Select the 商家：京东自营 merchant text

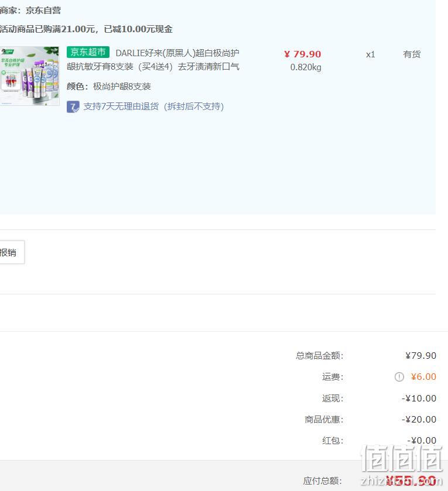click(30, 11)
